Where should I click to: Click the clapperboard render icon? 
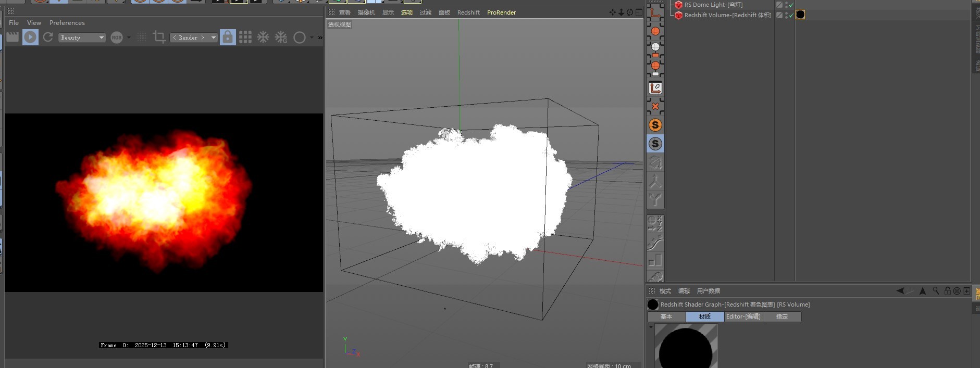click(x=13, y=37)
